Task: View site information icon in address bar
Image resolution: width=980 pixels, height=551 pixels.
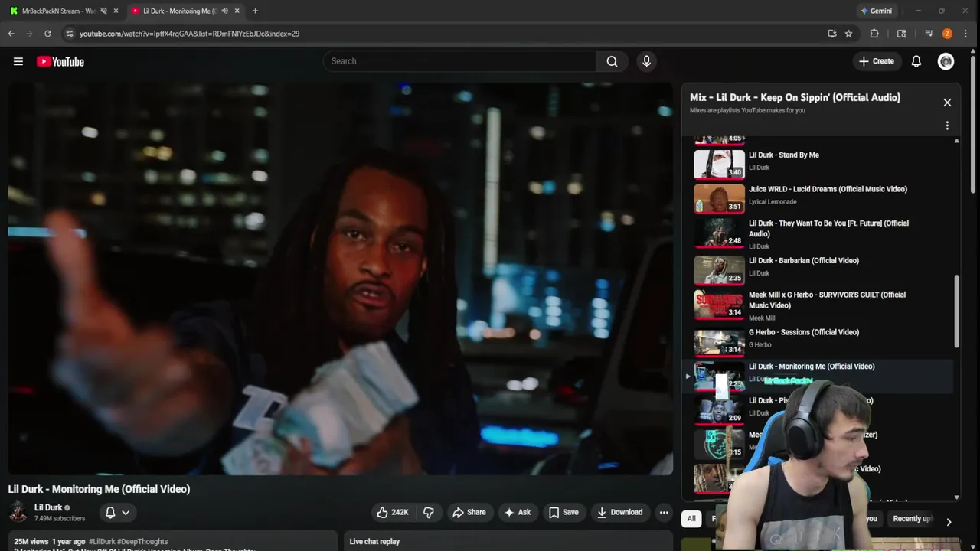Action: click(69, 34)
